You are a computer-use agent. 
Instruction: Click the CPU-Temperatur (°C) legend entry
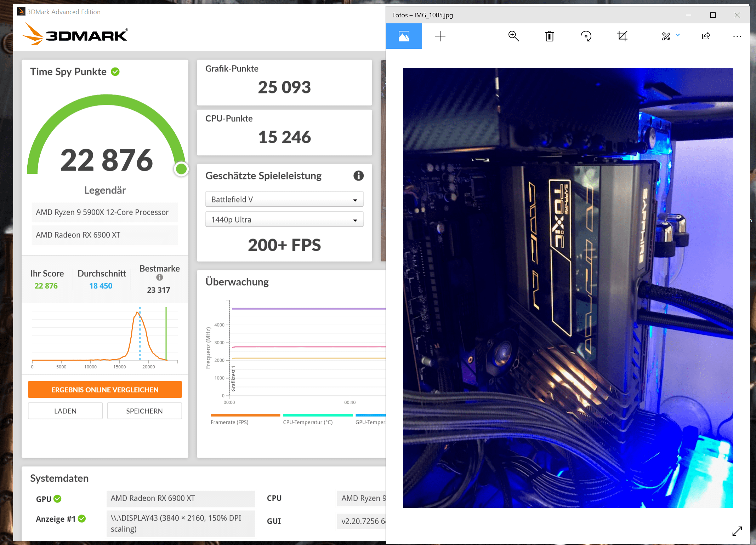318,419
